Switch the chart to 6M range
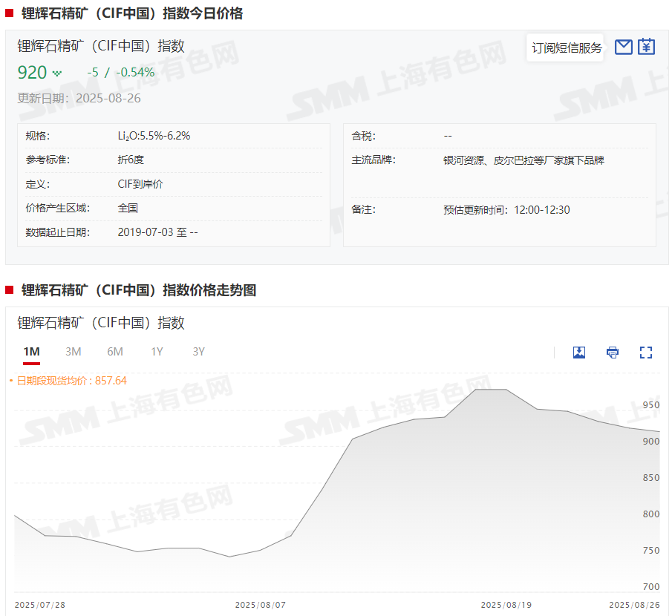Image resolution: width=672 pixels, height=616 pixels. 115,352
